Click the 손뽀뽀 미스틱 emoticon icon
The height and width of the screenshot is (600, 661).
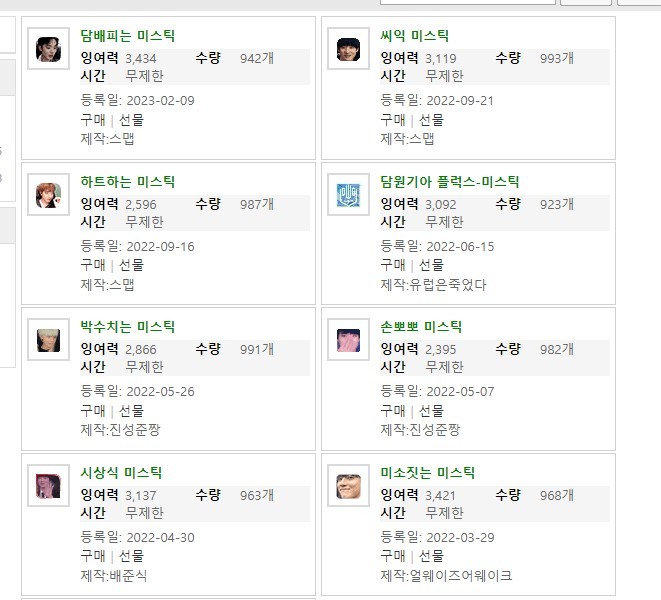click(348, 339)
